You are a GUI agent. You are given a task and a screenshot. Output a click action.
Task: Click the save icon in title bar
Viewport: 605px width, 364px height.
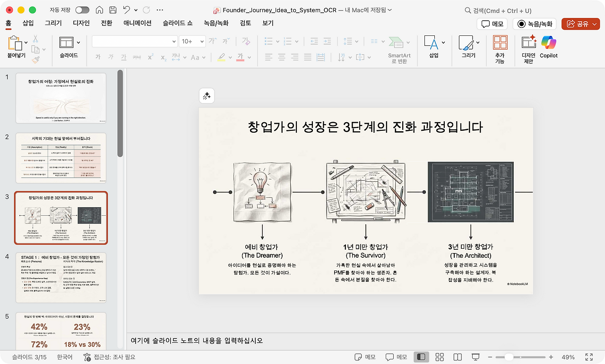click(113, 10)
